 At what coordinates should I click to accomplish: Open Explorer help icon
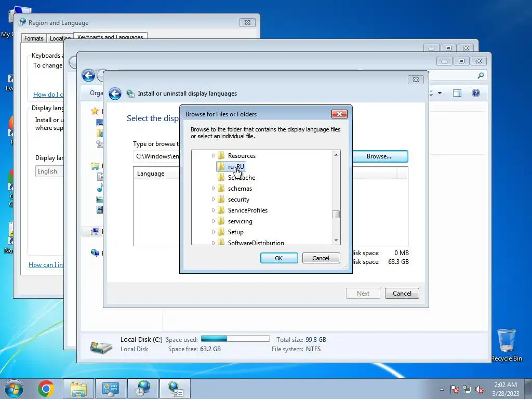tap(476, 93)
